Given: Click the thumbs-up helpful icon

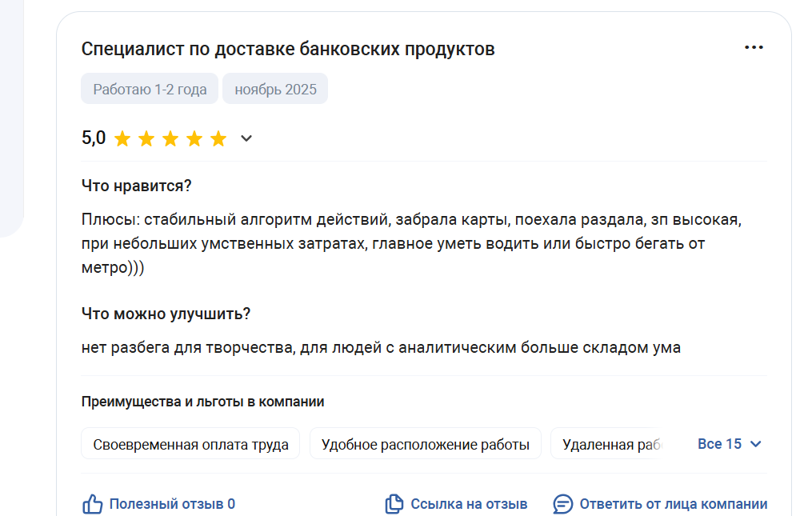Looking at the screenshot, I should 93,504.
